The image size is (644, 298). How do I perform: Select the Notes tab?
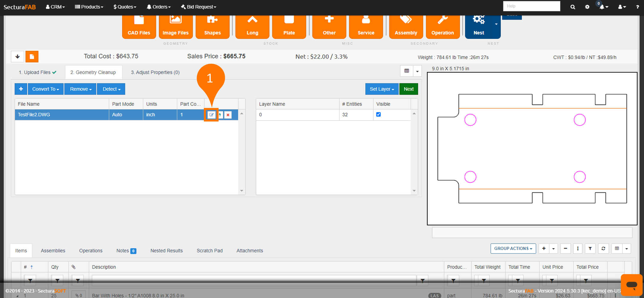point(126,250)
